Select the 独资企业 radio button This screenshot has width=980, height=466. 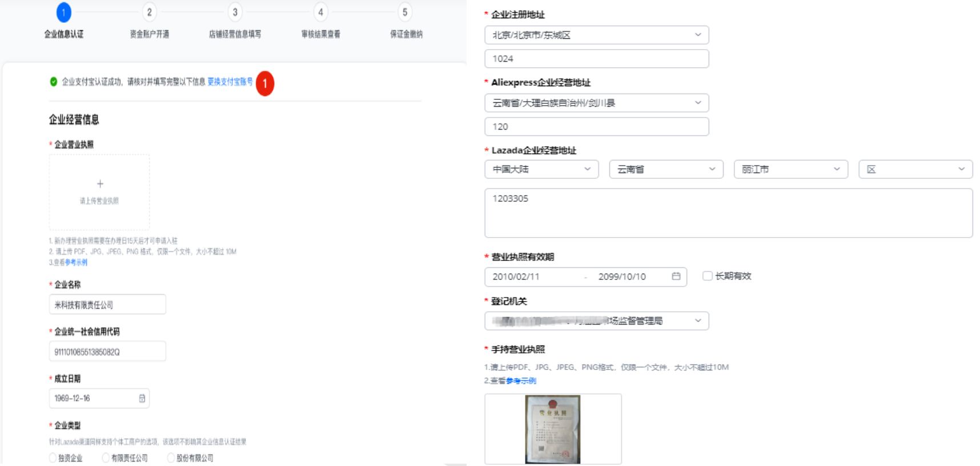click(x=53, y=457)
